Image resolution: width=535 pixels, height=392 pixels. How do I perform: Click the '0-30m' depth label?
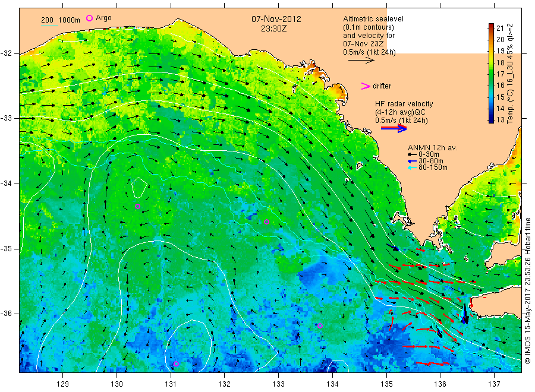point(429,154)
